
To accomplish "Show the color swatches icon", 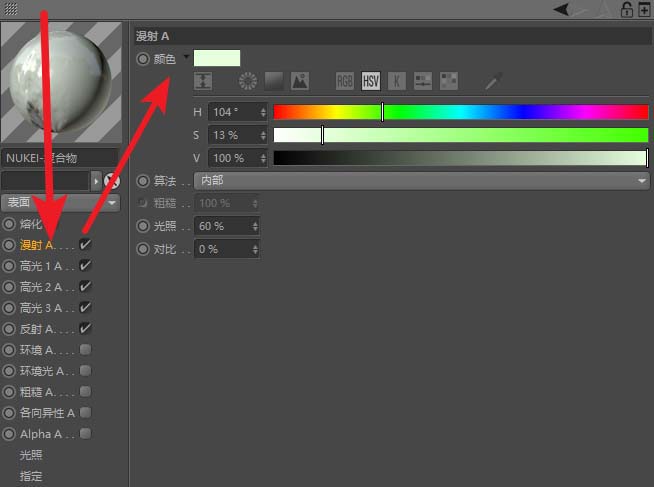I will click(x=449, y=81).
